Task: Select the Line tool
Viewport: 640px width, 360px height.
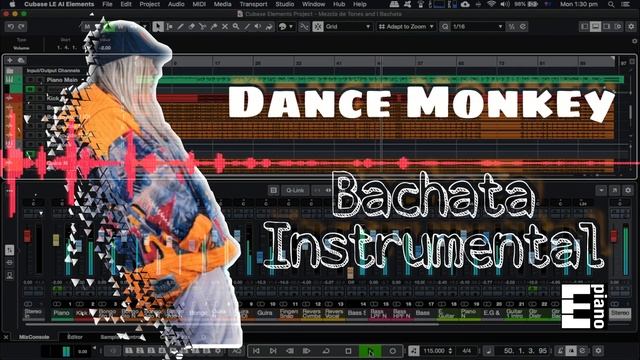Action: point(247,27)
